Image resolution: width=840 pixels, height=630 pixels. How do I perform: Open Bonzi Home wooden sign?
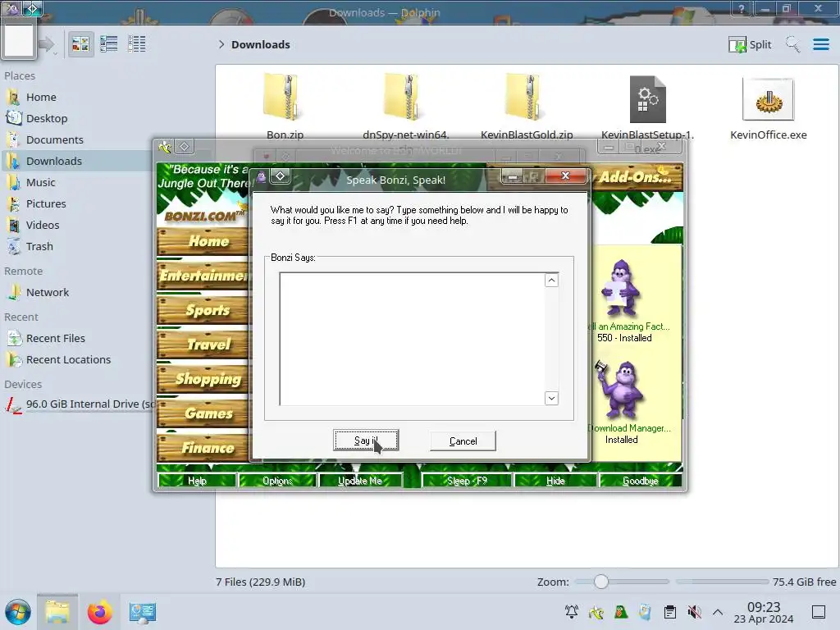[x=203, y=241]
